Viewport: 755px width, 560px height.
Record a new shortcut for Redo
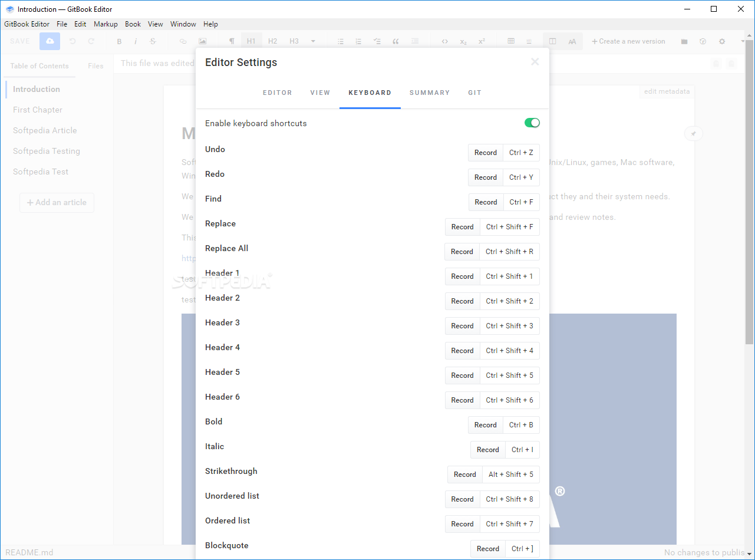tap(486, 177)
